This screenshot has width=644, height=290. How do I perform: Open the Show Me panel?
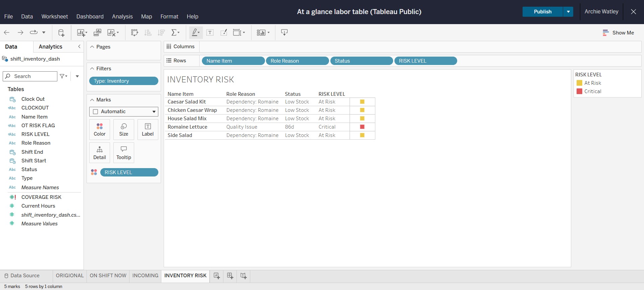[618, 32]
